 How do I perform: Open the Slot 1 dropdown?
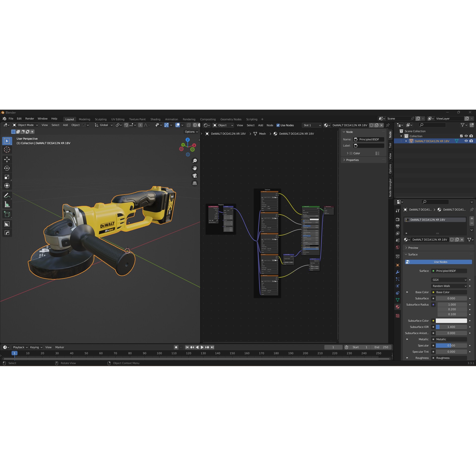312,125
